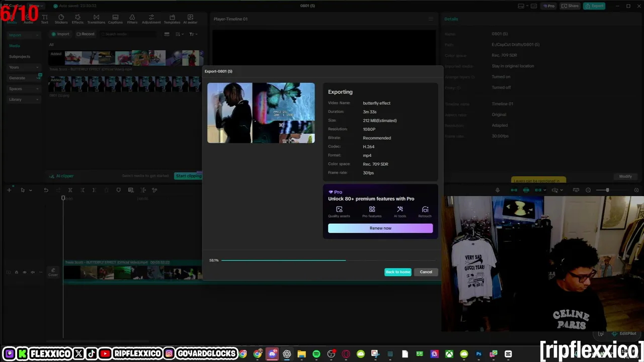This screenshot has width=644, height=362.
Task: Select Subprojects in the left sidebar
Action: 20,57
